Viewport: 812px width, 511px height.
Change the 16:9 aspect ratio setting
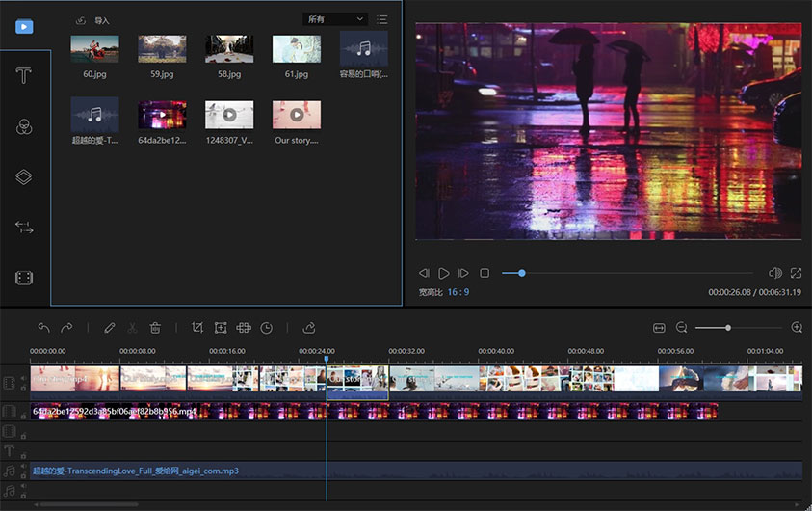[x=458, y=292]
